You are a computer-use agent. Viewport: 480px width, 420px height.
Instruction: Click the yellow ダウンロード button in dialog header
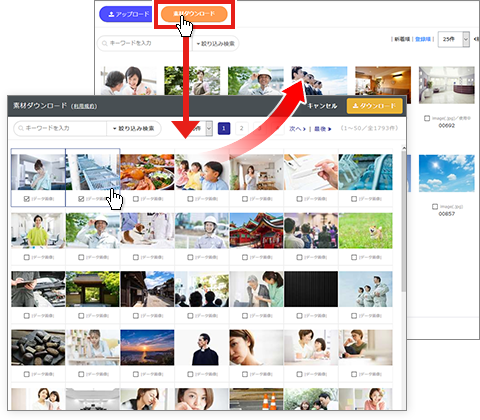[374, 106]
